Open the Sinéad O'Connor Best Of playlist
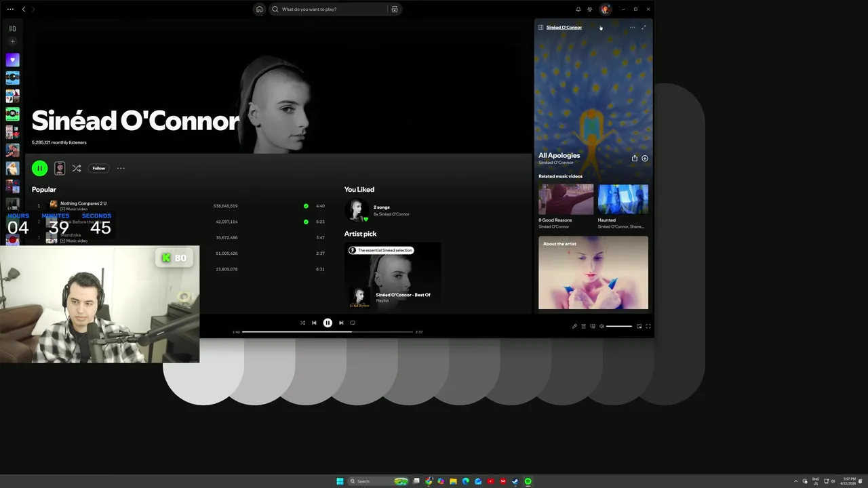Screen dimensions: 868x488 tap(403, 295)
